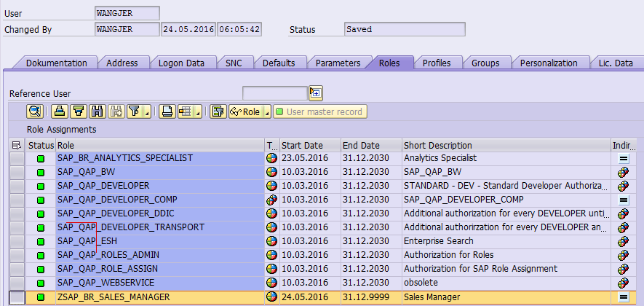Expand the Role display dropdown arrow
Viewport: 644px width, 306px height.
point(266,112)
